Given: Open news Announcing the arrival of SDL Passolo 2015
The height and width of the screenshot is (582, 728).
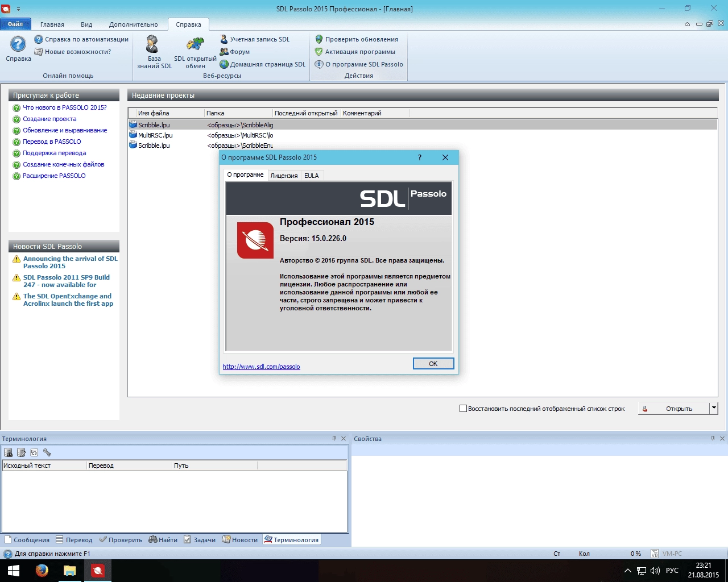Looking at the screenshot, I should (70, 262).
